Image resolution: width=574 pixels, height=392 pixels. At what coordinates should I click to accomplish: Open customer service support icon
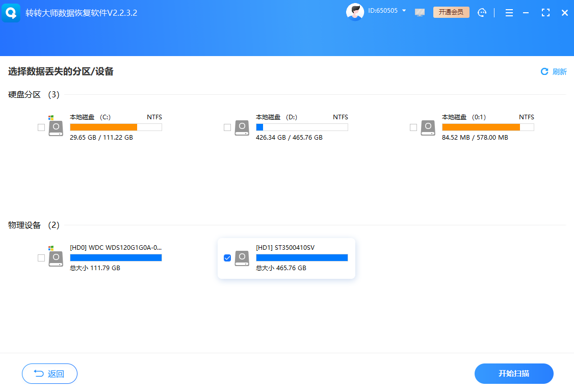pos(482,12)
